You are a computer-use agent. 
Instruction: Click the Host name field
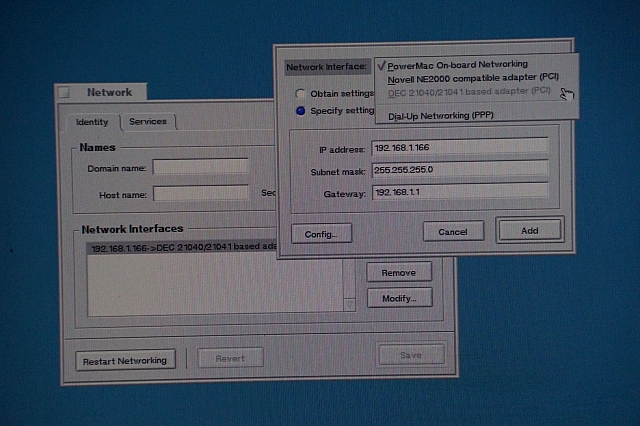201,193
